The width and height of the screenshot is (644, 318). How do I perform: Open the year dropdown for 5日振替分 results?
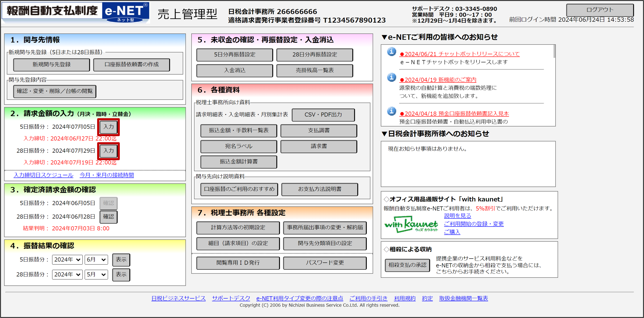[x=67, y=259]
